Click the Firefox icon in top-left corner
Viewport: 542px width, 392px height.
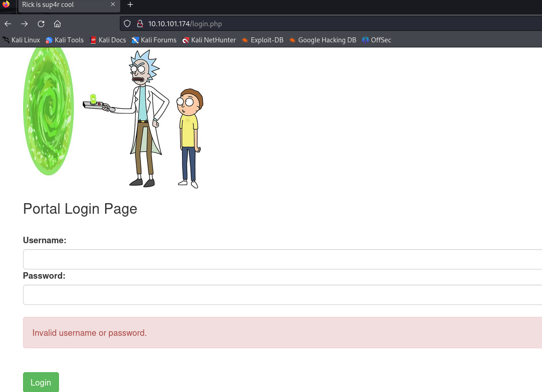tap(6, 5)
